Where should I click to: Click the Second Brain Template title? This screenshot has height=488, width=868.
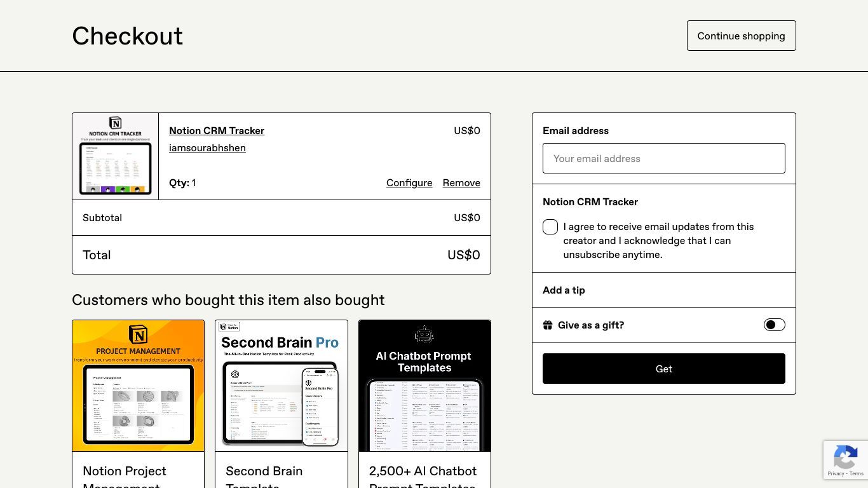pos(264,478)
